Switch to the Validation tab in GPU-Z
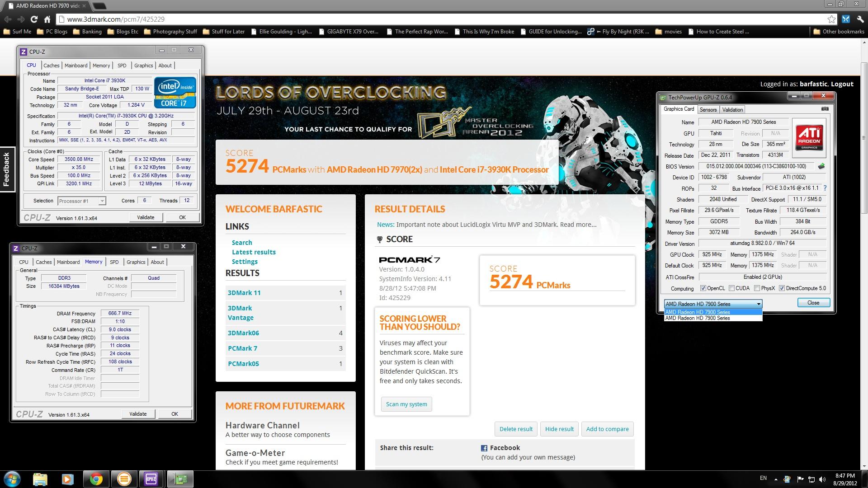Screen dimensions: 868x488 click(732, 110)
